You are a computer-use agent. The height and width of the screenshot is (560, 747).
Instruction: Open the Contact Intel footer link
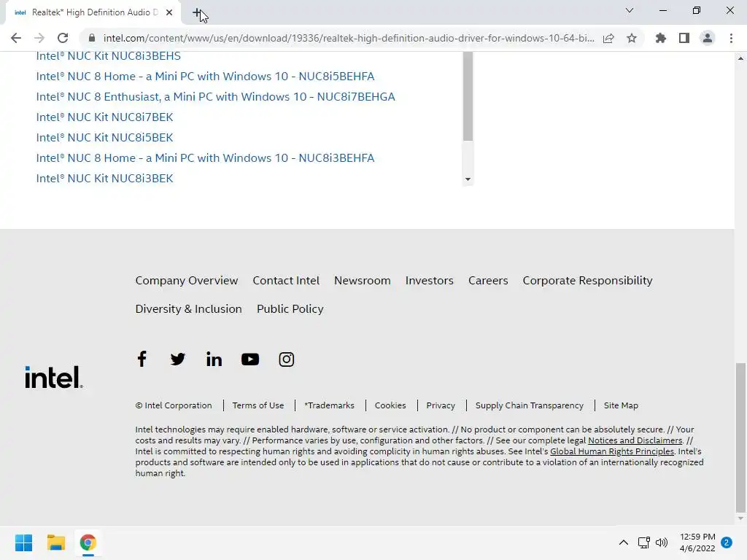click(286, 281)
